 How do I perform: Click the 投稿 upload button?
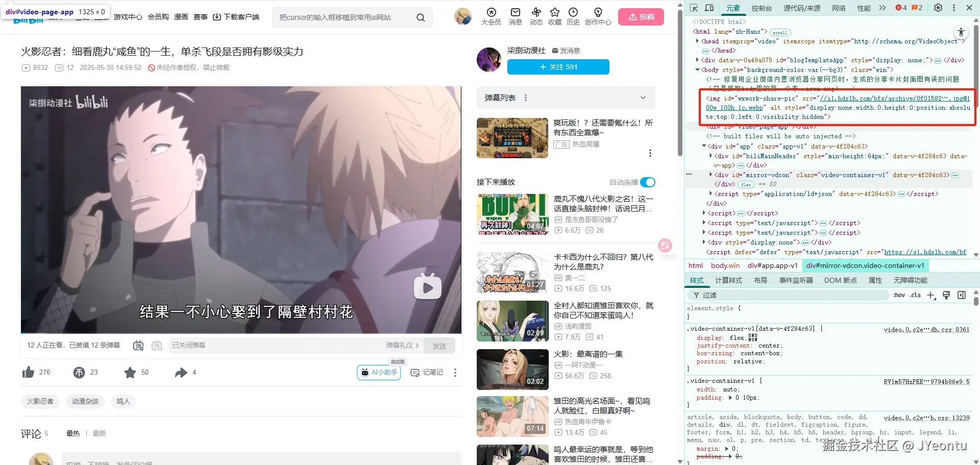tap(641, 17)
